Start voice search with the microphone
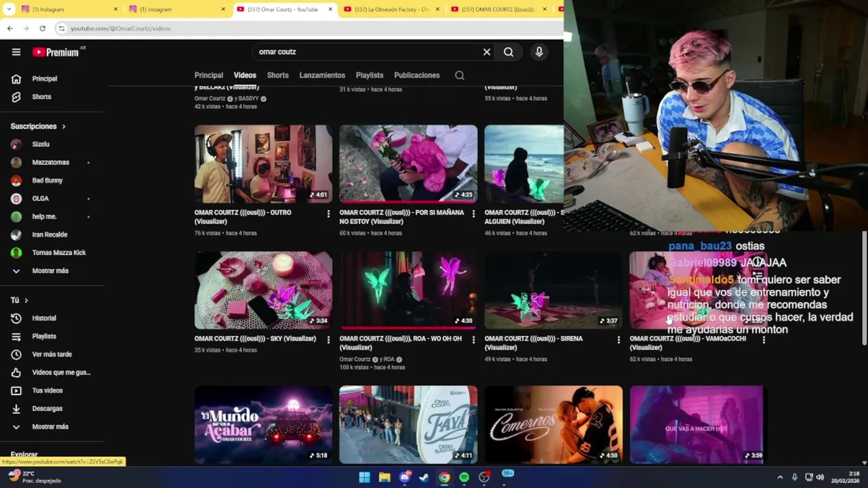 [x=539, y=52]
